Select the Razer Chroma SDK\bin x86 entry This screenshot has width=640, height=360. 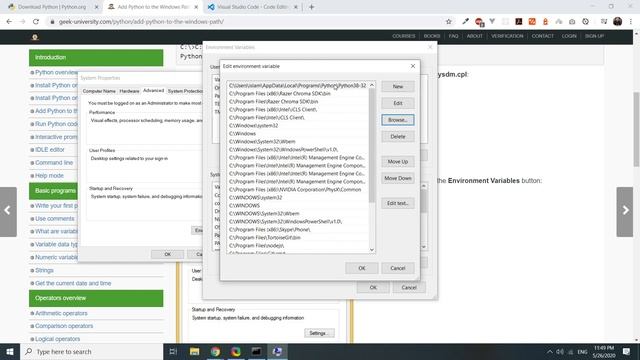(298, 93)
